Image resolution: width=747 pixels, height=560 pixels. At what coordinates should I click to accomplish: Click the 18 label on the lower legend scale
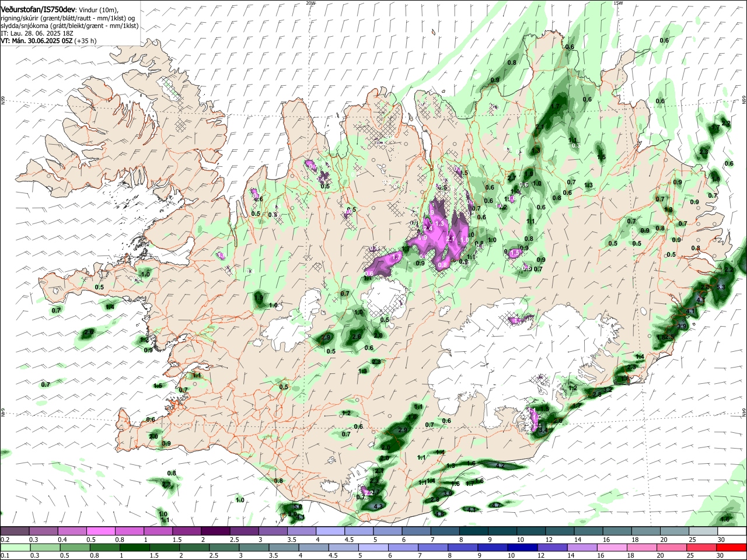[631, 555]
